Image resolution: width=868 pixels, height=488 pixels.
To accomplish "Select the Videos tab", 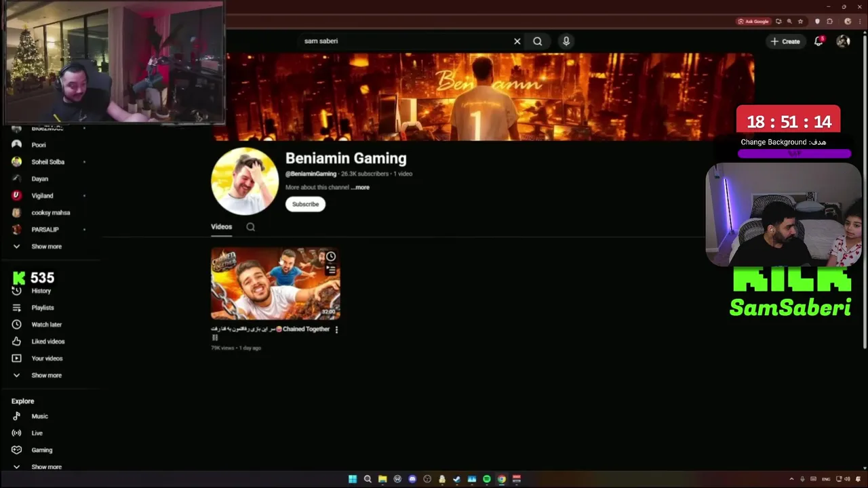I will coord(221,227).
